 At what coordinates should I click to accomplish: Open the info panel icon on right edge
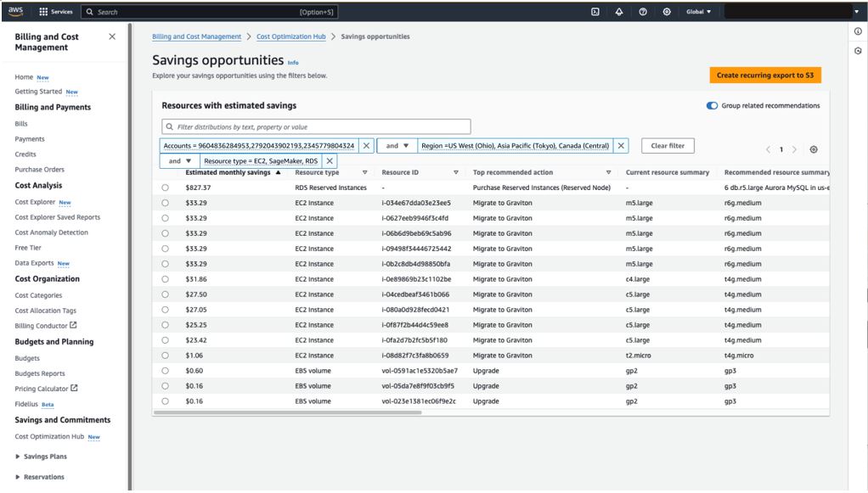click(x=858, y=31)
